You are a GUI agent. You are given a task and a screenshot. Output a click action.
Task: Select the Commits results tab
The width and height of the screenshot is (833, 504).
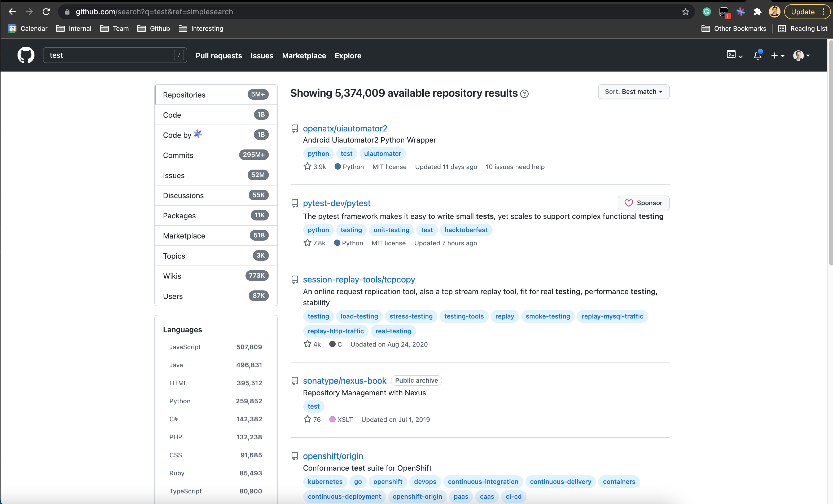click(216, 155)
